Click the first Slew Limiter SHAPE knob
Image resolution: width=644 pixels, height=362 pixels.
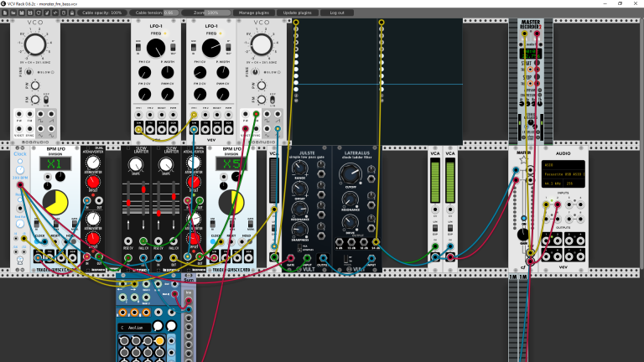tap(136, 165)
